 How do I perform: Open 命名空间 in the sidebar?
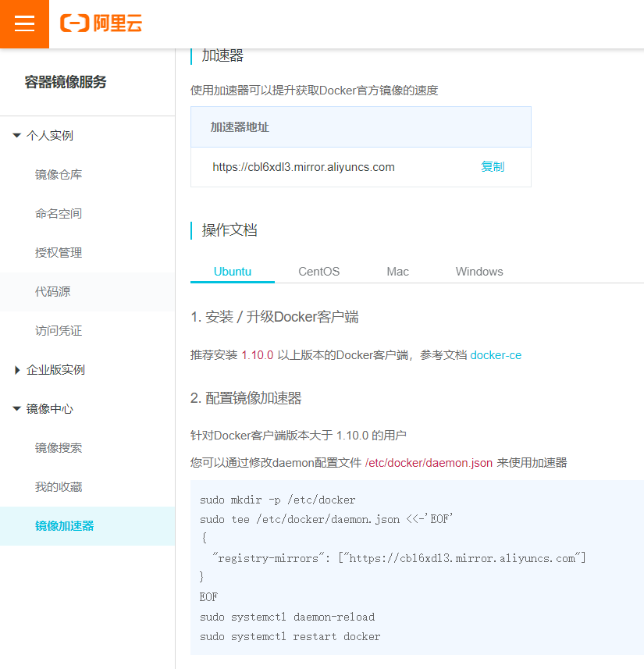click(x=53, y=213)
